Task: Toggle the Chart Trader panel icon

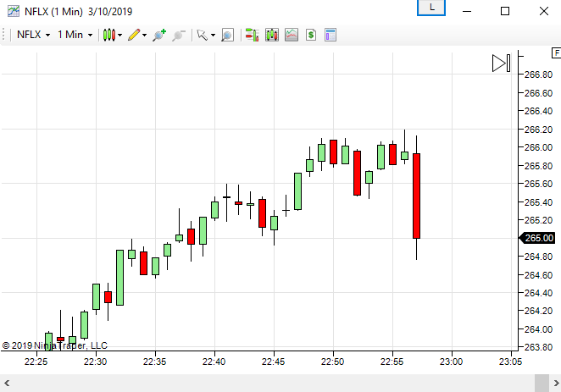Action: (253, 35)
